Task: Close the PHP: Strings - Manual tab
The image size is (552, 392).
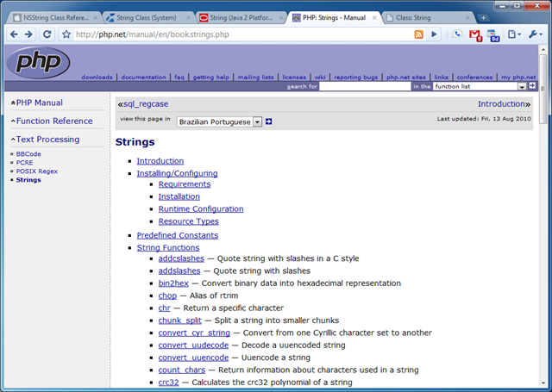Action: pyautogui.click(x=374, y=18)
